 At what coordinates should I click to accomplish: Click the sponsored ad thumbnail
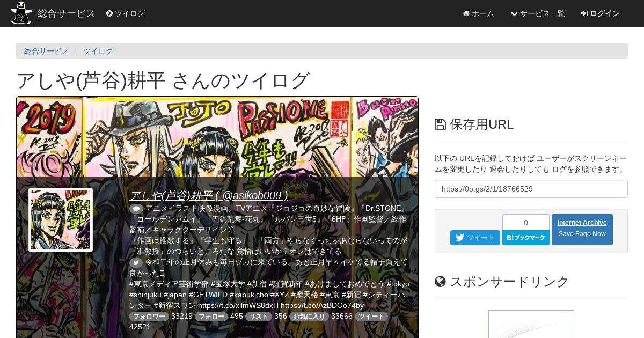click(x=531, y=324)
